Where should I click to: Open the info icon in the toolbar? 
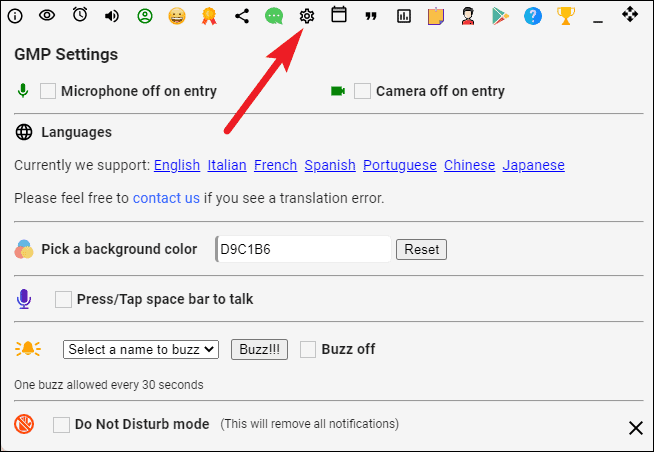(15, 16)
